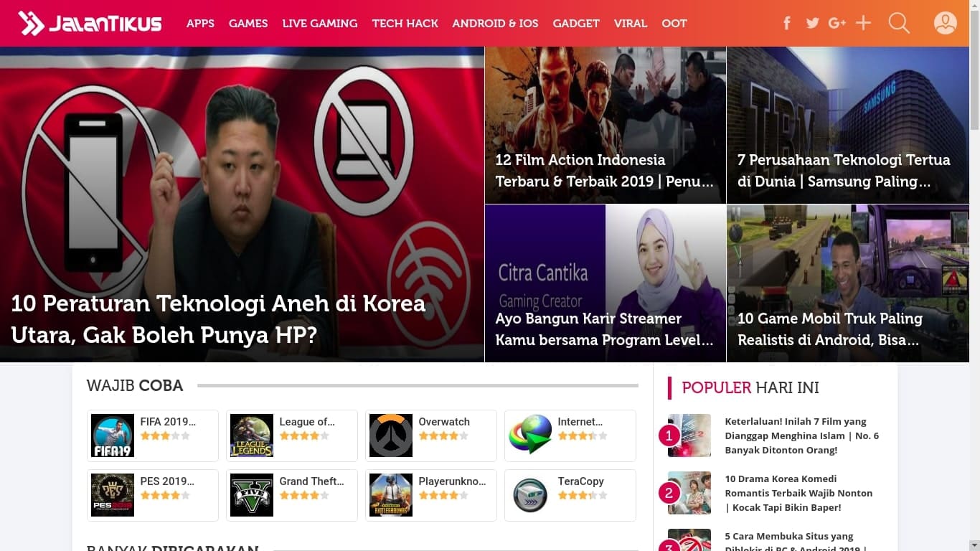Image resolution: width=980 pixels, height=551 pixels.
Task: Click thumbnail of popular article number 1
Action: (689, 435)
